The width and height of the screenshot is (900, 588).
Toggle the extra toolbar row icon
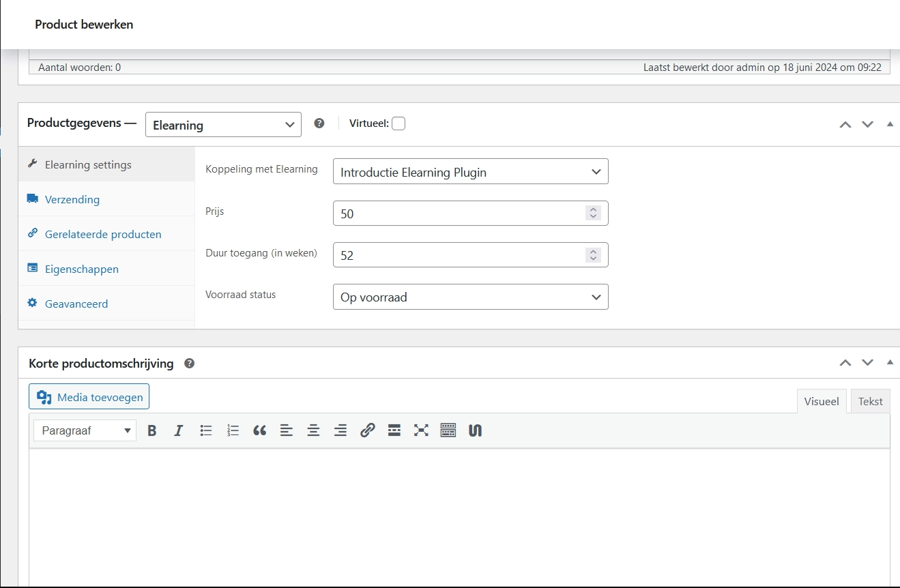448,430
